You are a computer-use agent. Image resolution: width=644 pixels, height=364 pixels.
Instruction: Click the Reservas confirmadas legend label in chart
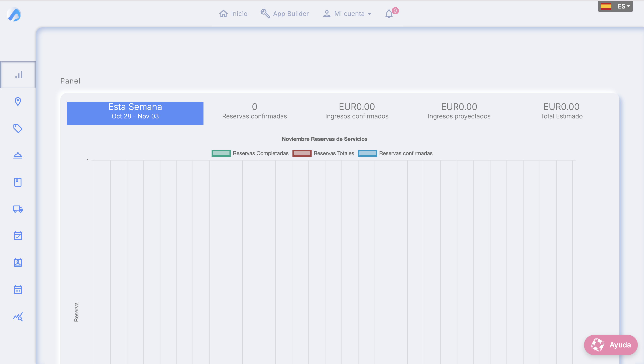pos(405,153)
